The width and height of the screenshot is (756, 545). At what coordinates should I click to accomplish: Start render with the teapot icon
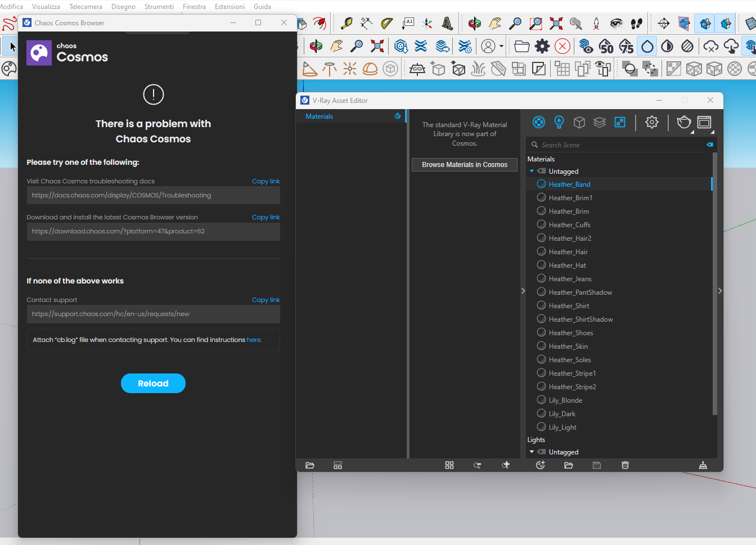[x=684, y=122]
